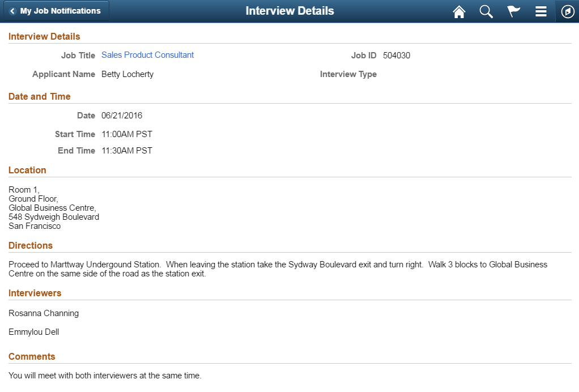Select the Date and Time heading
579x392 pixels.
[x=39, y=96]
